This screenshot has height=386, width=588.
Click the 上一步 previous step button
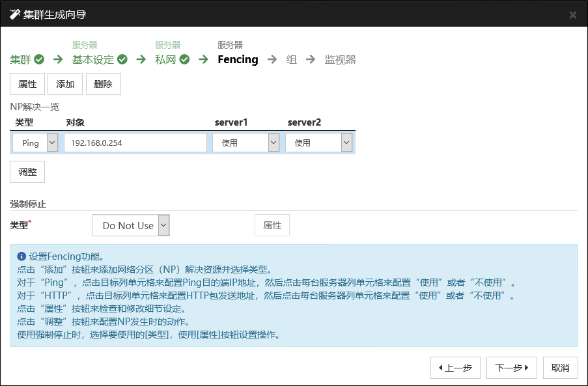click(x=455, y=368)
